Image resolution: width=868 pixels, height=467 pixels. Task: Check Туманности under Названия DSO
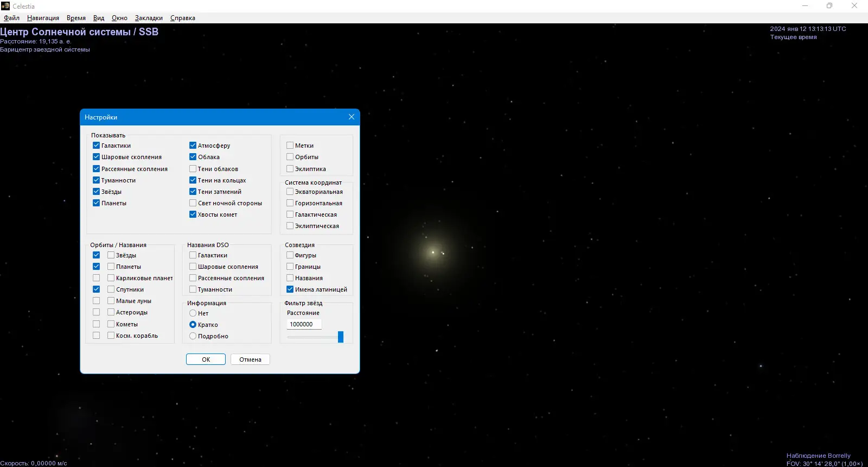click(x=193, y=289)
